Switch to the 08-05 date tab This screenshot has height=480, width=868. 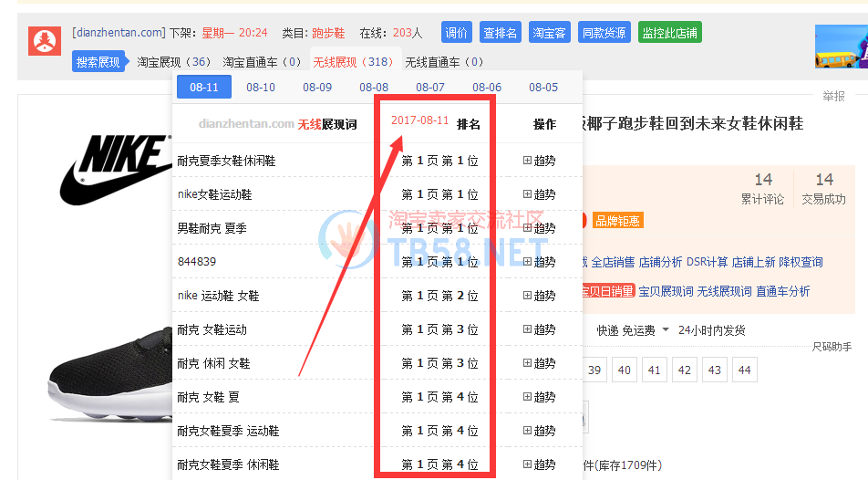click(543, 87)
